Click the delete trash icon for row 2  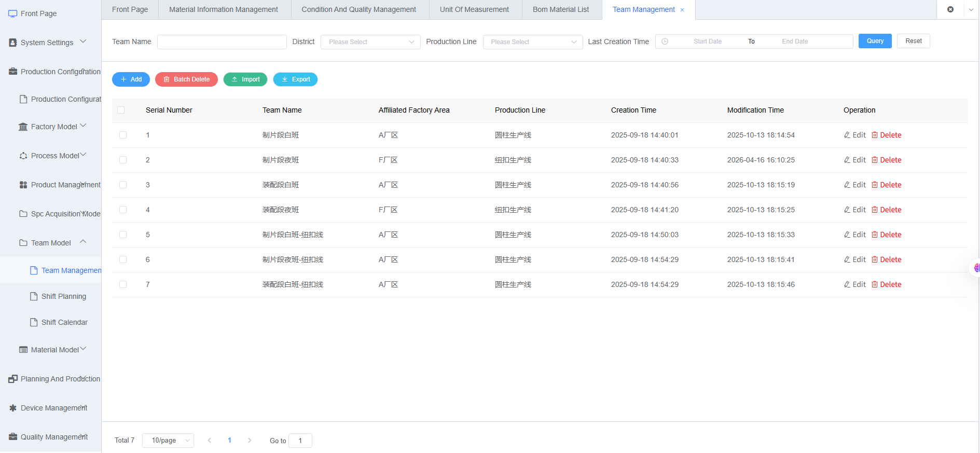coord(875,160)
